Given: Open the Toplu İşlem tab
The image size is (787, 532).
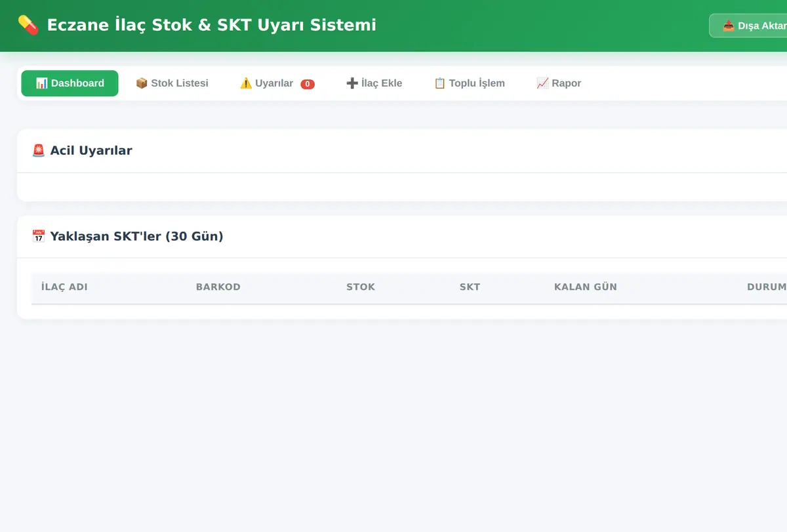Looking at the screenshot, I should coord(470,83).
